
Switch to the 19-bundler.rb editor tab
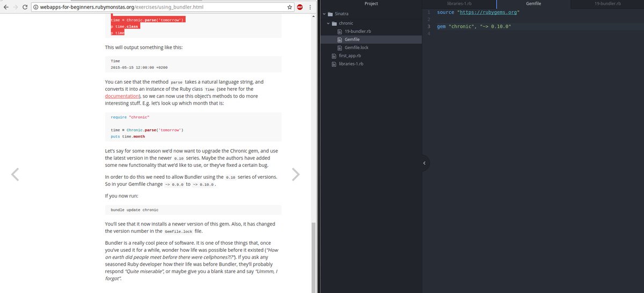click(x=607, y=4)
